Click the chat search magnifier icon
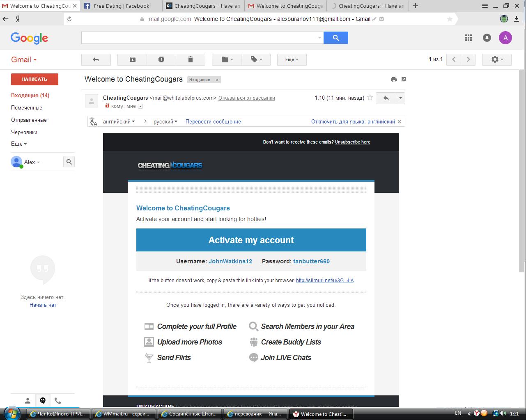 [69, 162]
